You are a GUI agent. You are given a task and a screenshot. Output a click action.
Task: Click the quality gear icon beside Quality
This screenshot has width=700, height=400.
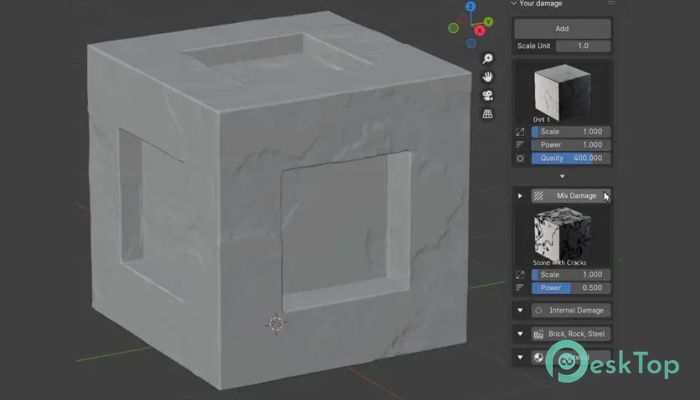(x=520, y=158)
